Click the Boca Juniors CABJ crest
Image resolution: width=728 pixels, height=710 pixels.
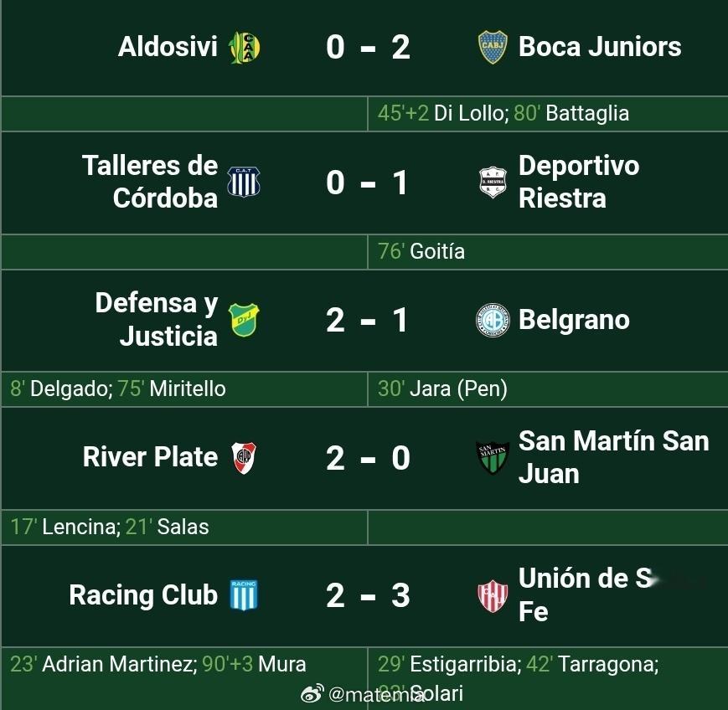point(493,47)
